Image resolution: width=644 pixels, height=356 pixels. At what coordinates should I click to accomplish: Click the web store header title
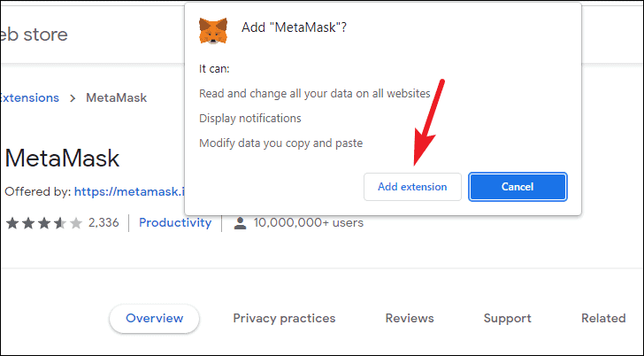[34, 35]
